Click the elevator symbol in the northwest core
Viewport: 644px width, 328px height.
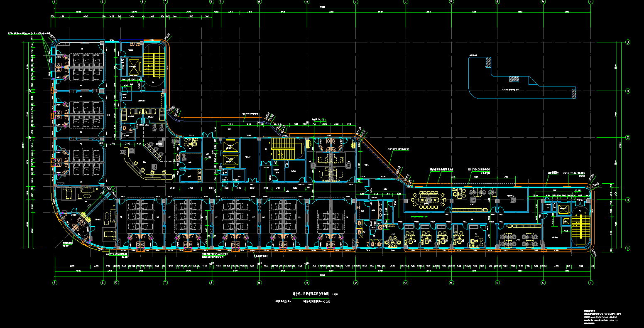pyautogui.click(x=133, y=65)
